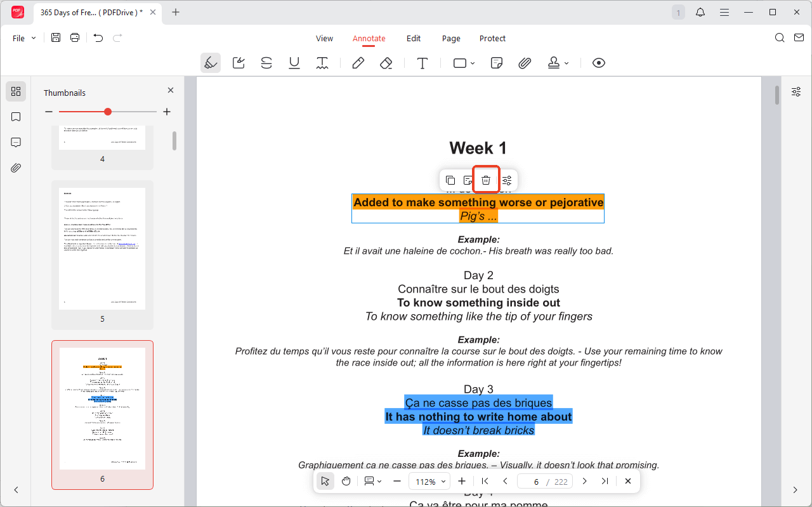The height and width of the screenshot is (507, 812).
Task: Select the Highlight tool
Action: tap(211, 63)
